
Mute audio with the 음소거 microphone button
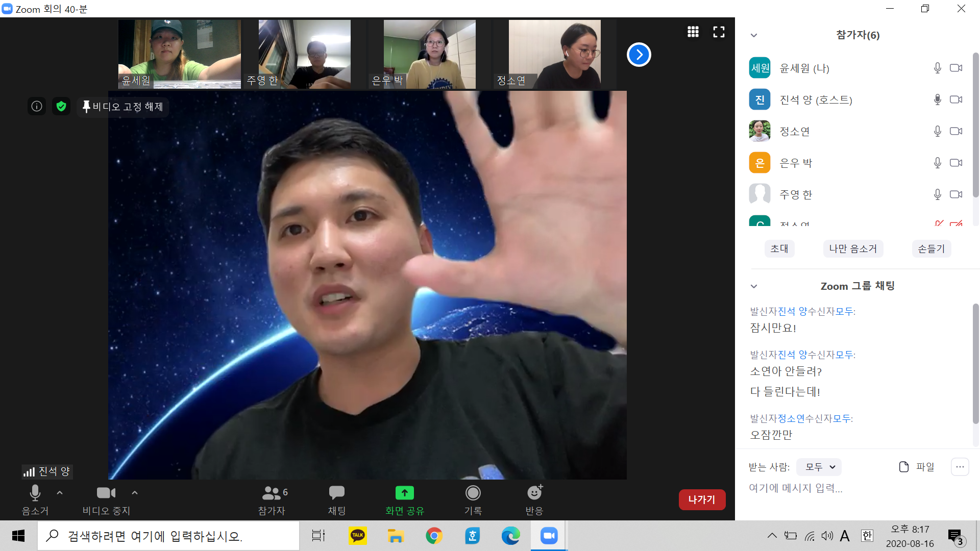pyautogui.click(x=35, y=499)
